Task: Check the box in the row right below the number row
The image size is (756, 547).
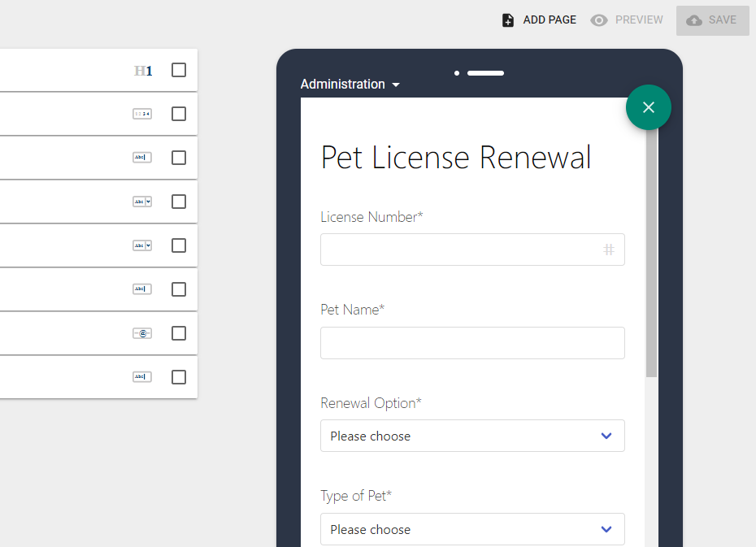Action: click(x=179, y=158)
